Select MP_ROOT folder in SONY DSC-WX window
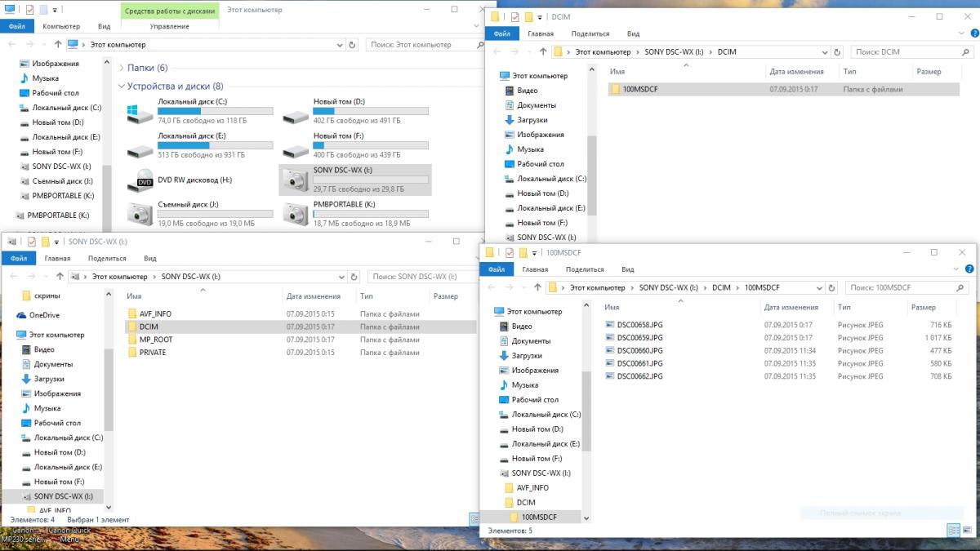The image size is (980, 551). (x=155, y=340)
